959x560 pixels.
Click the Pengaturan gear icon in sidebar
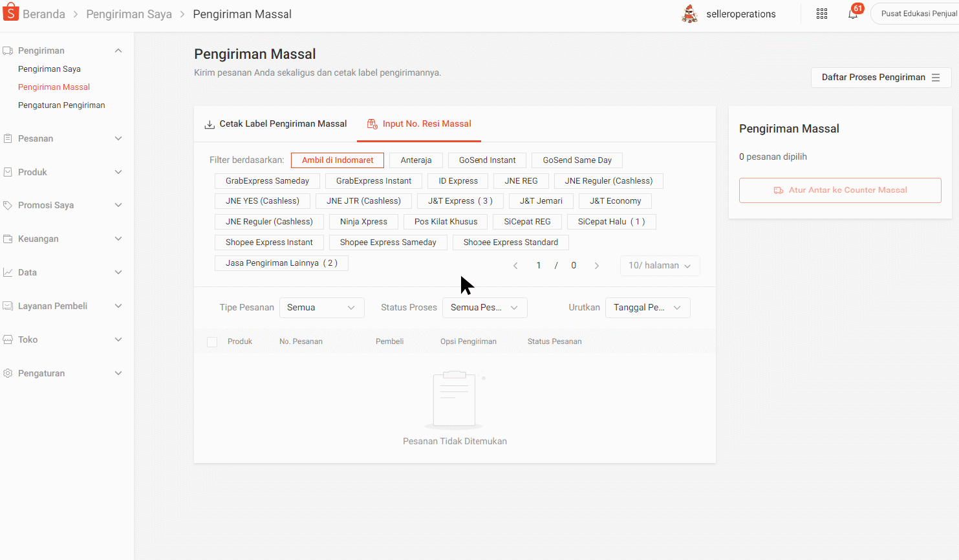point(8,373)
